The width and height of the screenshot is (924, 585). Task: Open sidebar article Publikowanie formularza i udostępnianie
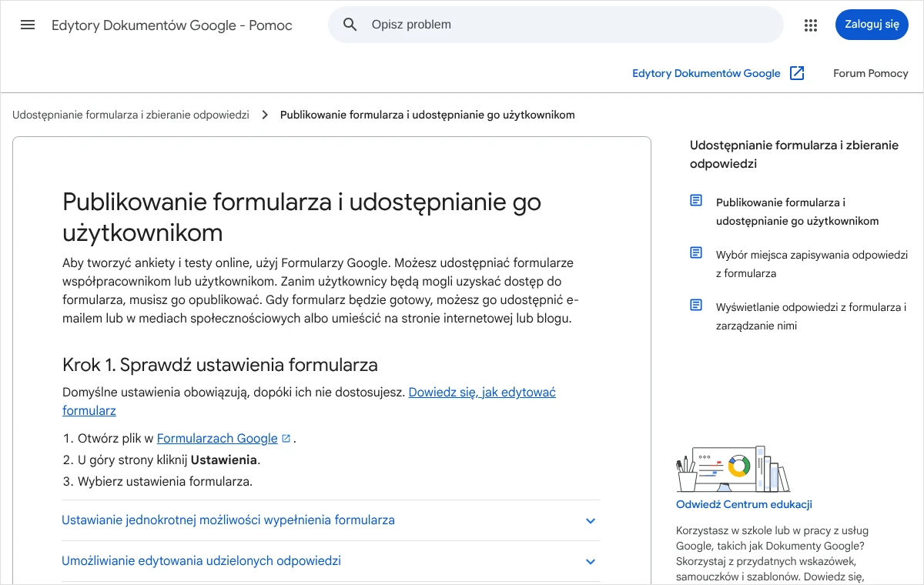pyautogui.click(x=797, y=212)
